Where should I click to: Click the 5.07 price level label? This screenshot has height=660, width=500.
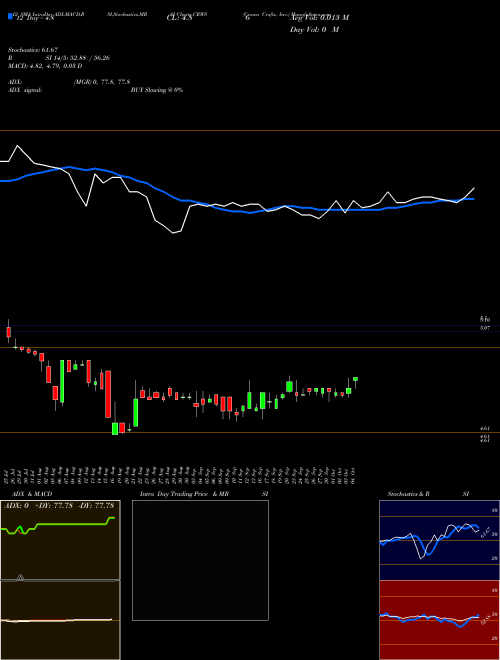click(x=484, y=328)
